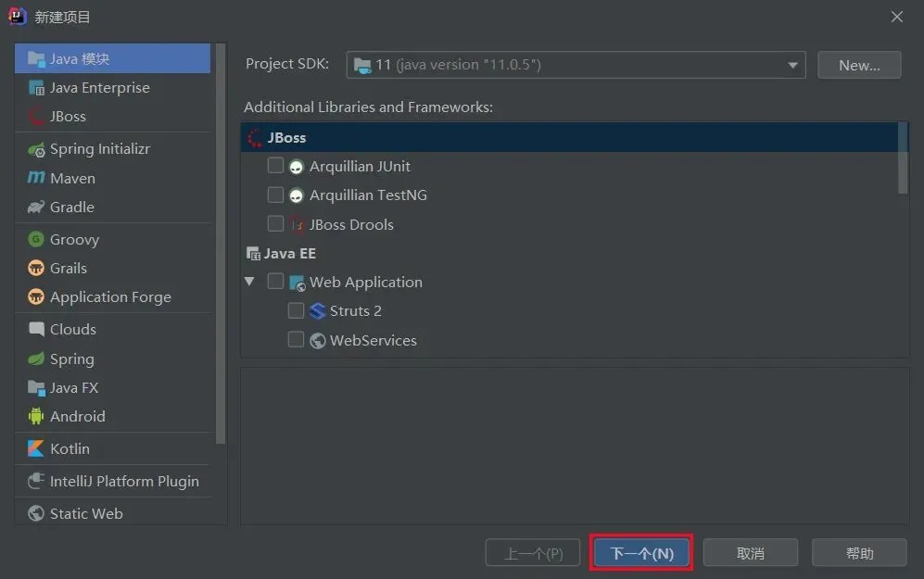Image resolution: width=924 pixels, height=579 pixels.
Task: Click the Java EE section label
Action: [x=289, y=254]
